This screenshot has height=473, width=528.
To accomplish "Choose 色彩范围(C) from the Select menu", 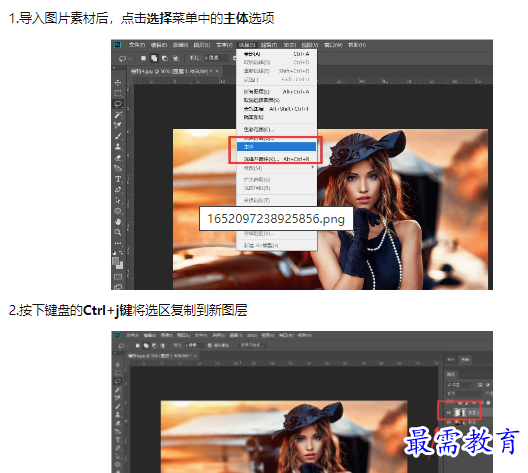I will [x=276, y=129].
